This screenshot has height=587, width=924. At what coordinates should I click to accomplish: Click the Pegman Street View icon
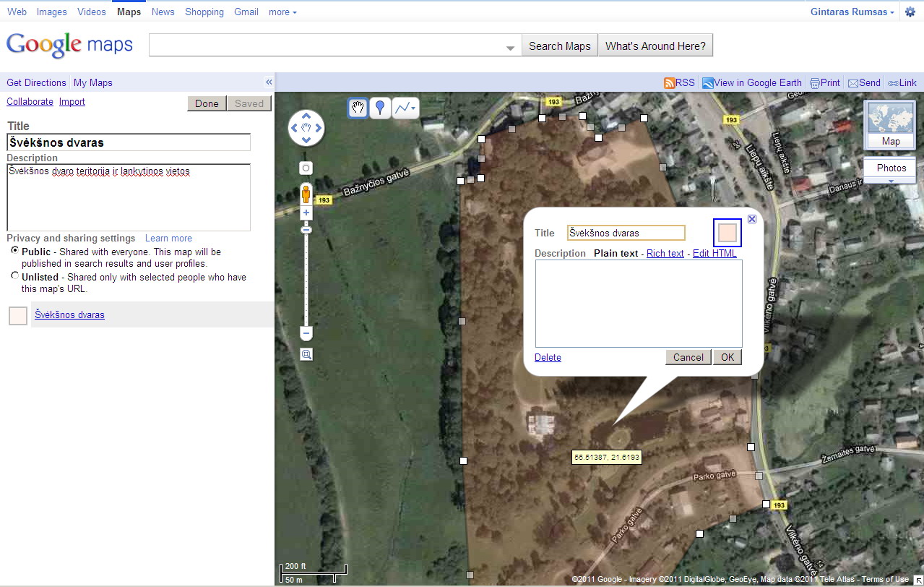point(306,194)
